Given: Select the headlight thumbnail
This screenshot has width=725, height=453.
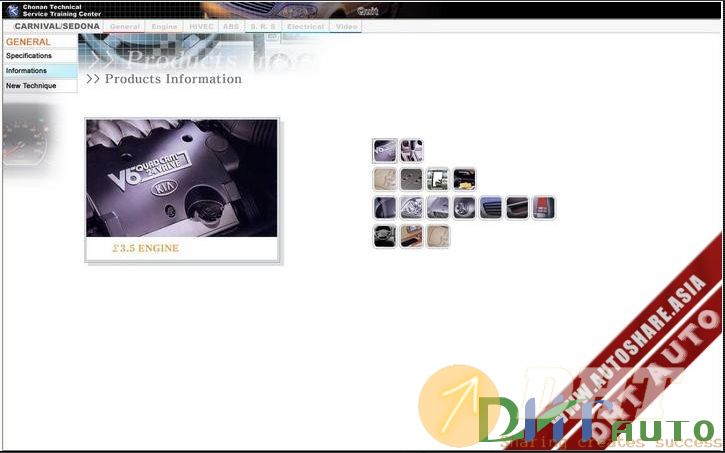Looking at the screenshot, I should (x=411, y=208).
